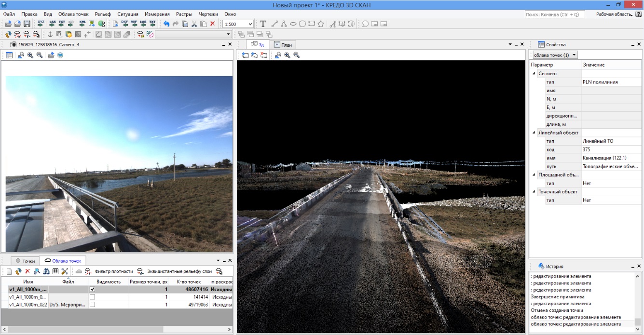Click the DXF export icon

point(125,24)
